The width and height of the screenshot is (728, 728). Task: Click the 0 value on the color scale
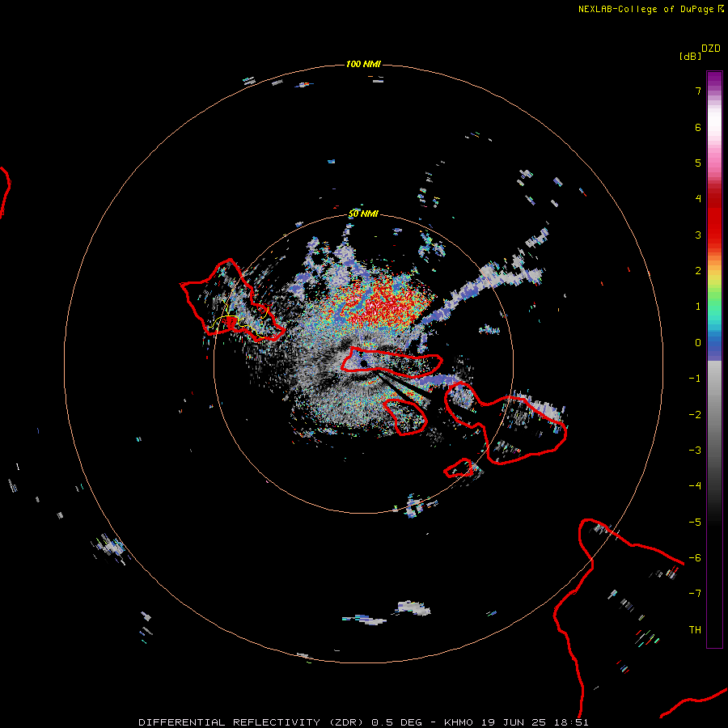click(698, 343)
